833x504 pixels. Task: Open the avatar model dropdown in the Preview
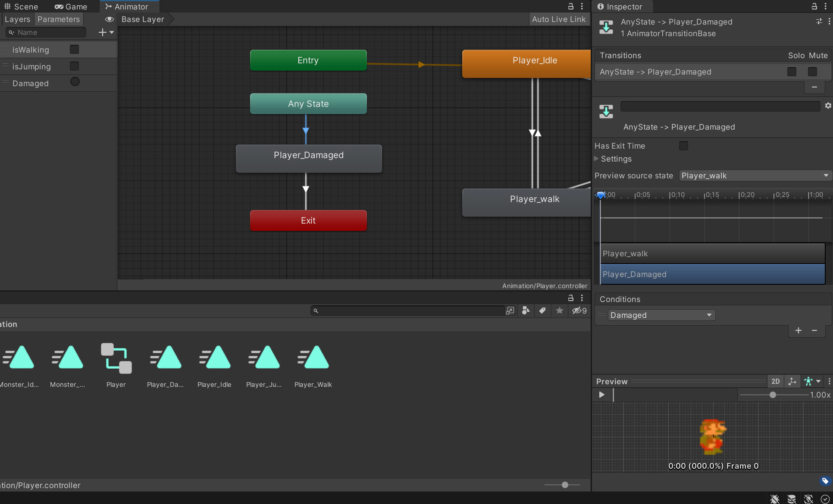point(812,381)
